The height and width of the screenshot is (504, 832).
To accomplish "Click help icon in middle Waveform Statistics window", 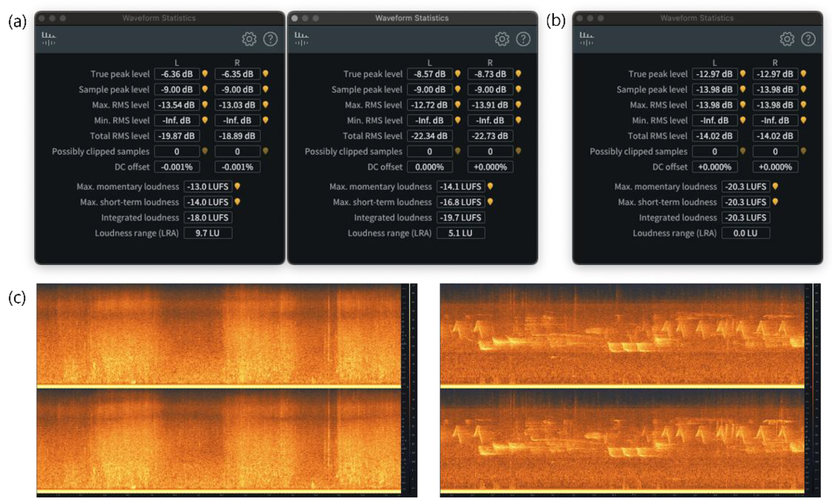I will [x=523, y=39].
